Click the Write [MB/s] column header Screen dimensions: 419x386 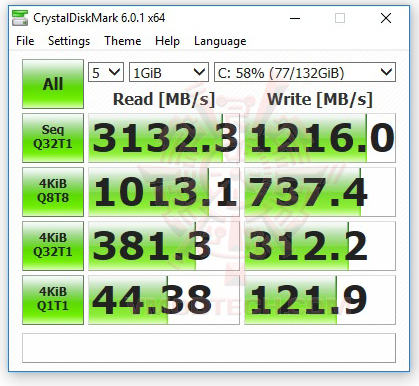click(x=320, y=99)
